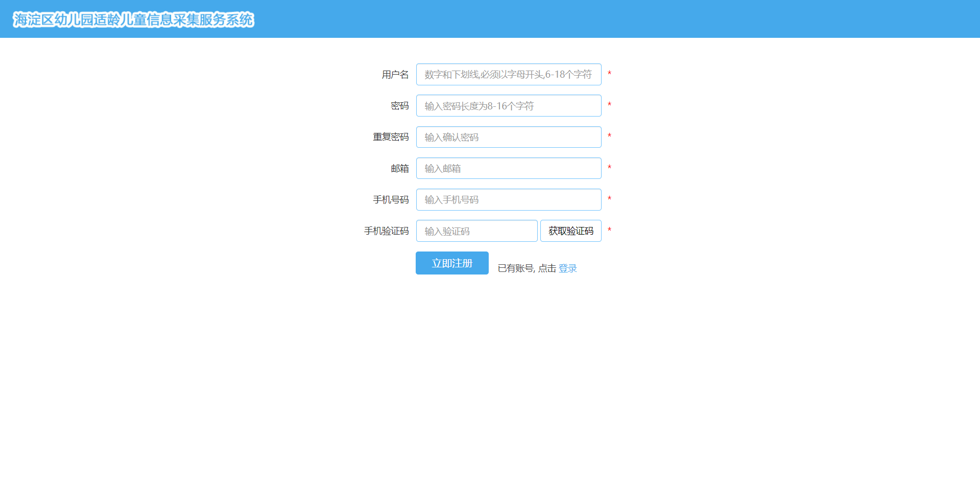The height and width of the screenshot is (480, 980).
Task: Click the 海淀区幼儿园适龄儿童信息采集服务系统 header title
Action: pyautogui.click(x=133, y=19)
